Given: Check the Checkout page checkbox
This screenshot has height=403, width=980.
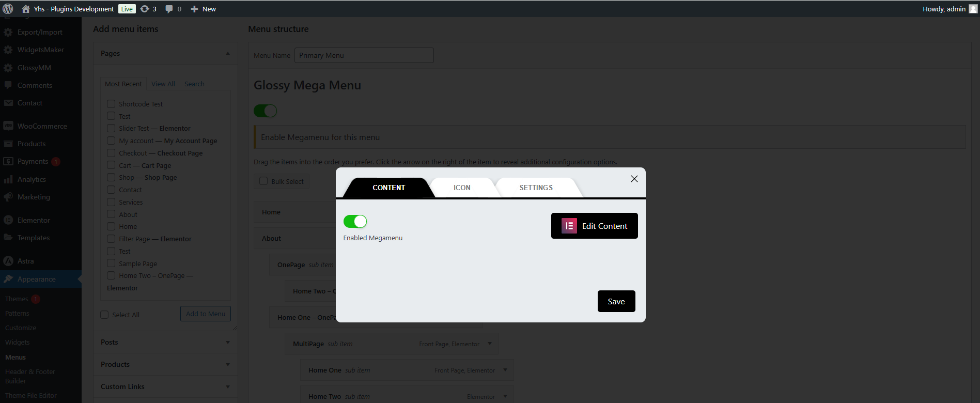Looking at the screenshot, I should click(x=111, y=153).
